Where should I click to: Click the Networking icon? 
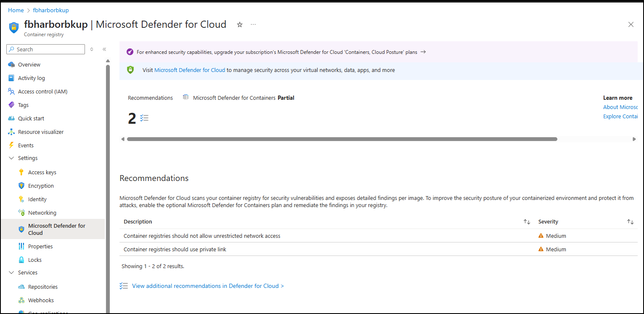click(21, 213)
